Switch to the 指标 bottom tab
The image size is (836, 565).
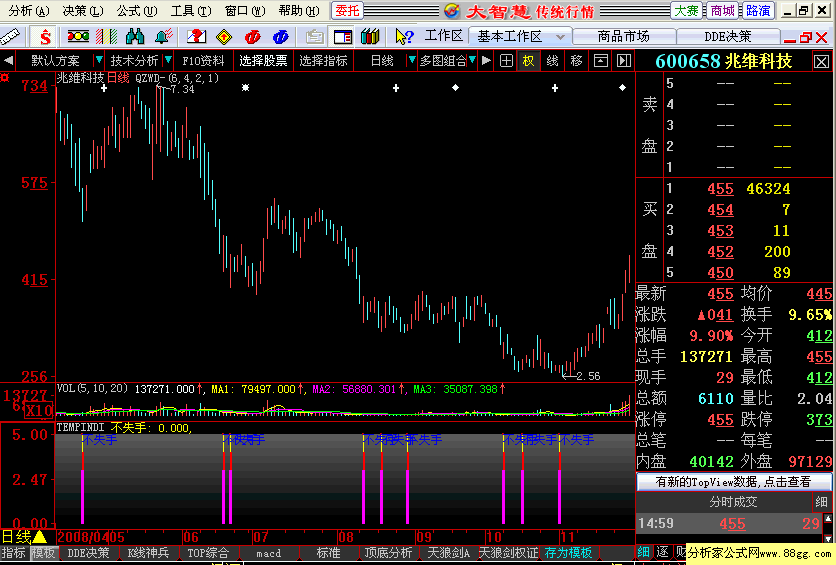(x=13, y=553)
